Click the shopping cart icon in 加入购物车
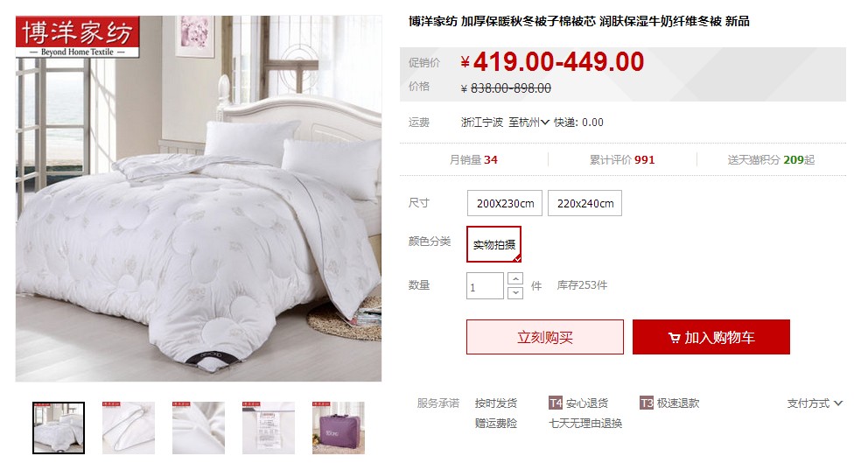Screen dimensions: 868x470 tap(674, 337)
